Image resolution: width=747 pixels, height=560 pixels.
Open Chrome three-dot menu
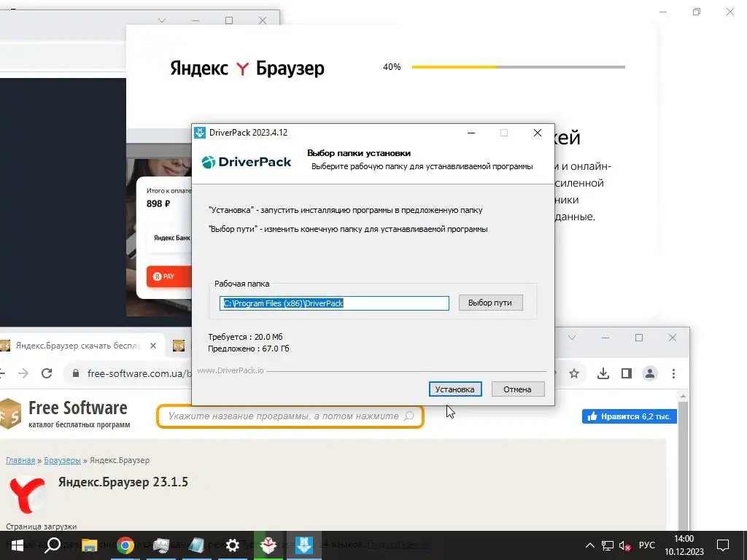pos(673,374)
